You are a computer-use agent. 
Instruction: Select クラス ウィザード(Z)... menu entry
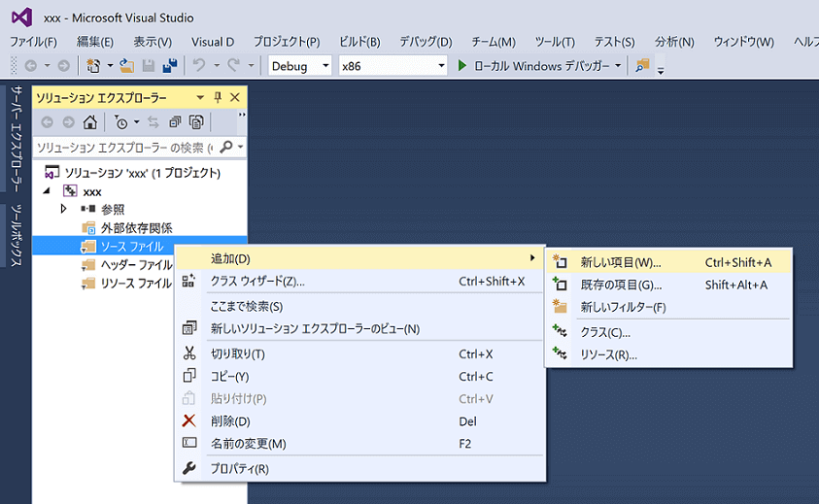359,281
